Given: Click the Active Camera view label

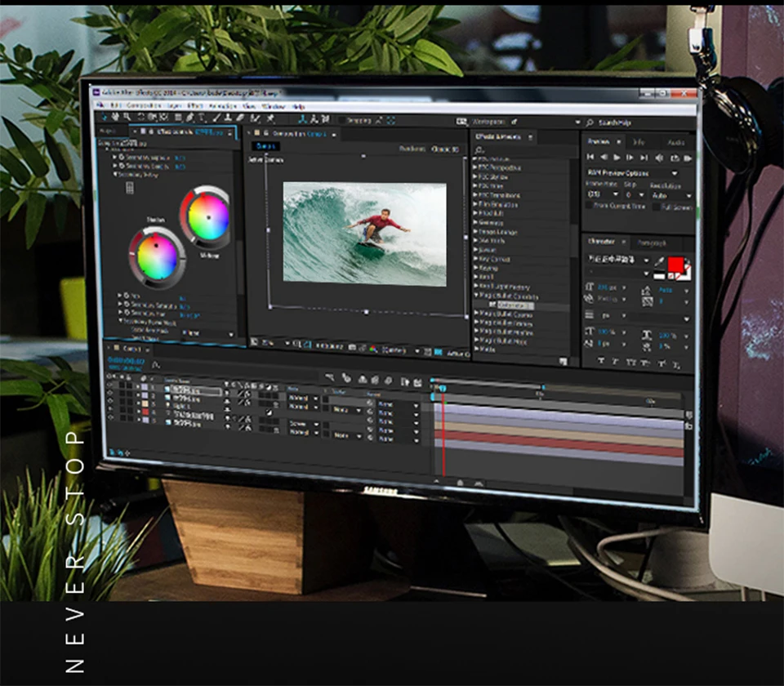Looking at the screenshot, I should 265,160.
